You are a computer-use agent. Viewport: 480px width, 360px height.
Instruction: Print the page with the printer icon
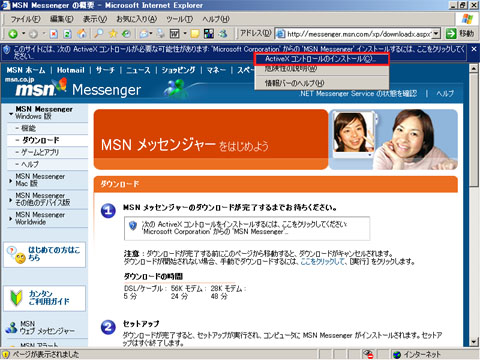[x=161, y=33]
